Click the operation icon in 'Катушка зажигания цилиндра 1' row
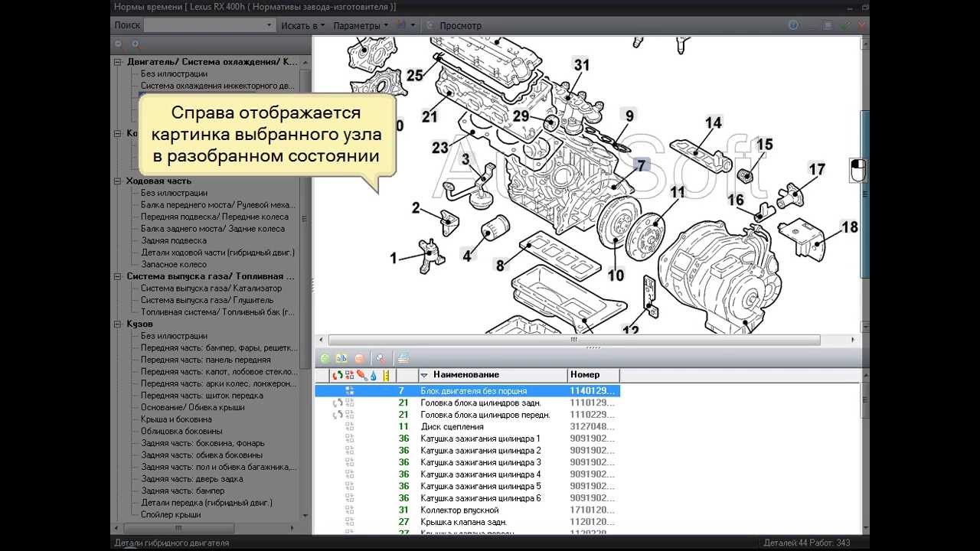980x551 pixels. tap(349, 439)
